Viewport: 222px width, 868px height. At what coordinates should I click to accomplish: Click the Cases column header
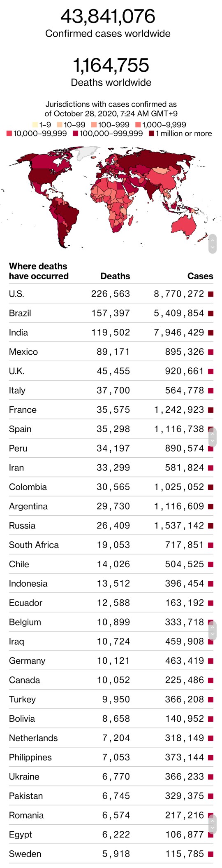point(200,276)
